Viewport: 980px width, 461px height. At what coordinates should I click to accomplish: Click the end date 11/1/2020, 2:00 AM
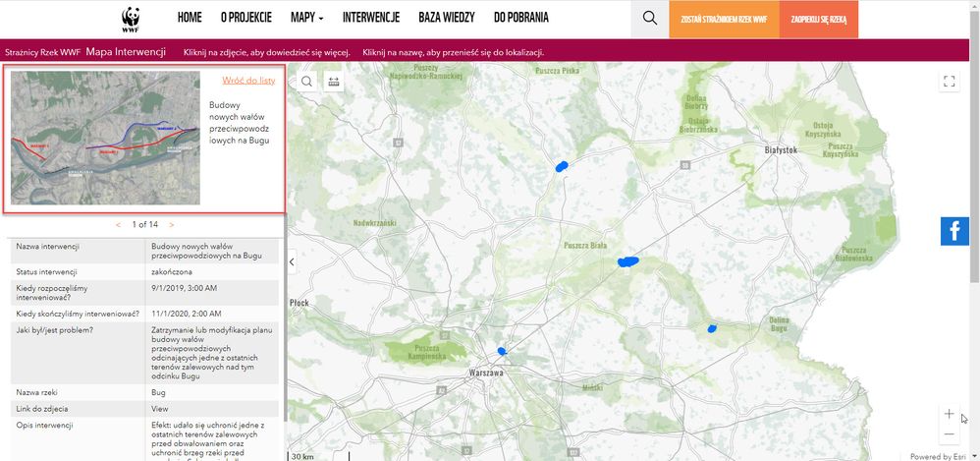coord(187,314)
